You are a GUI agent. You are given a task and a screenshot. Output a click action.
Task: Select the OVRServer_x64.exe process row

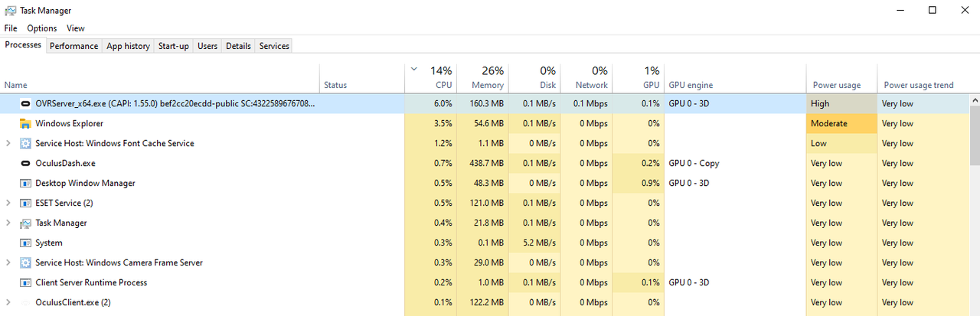(484, 103)
